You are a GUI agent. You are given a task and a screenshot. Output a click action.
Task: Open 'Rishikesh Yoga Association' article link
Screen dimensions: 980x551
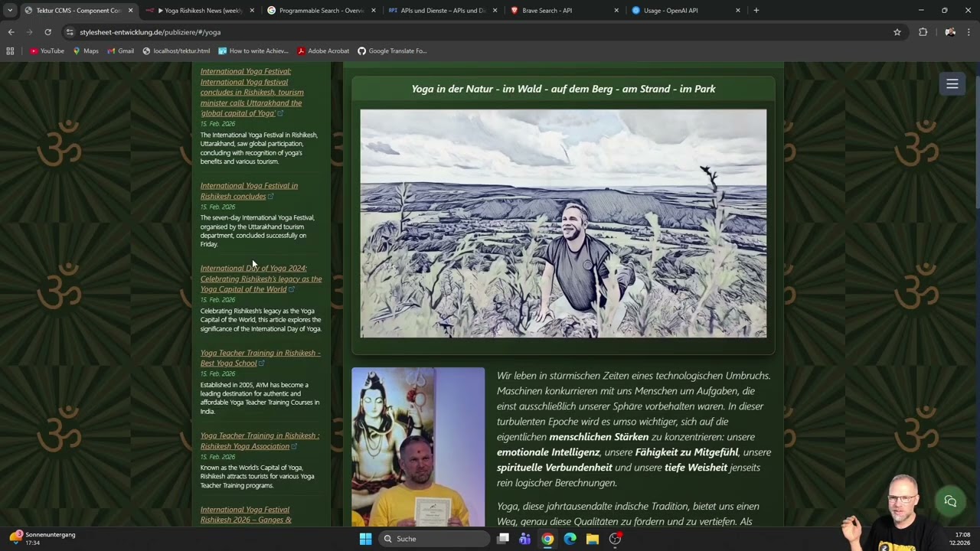[260, 441]
